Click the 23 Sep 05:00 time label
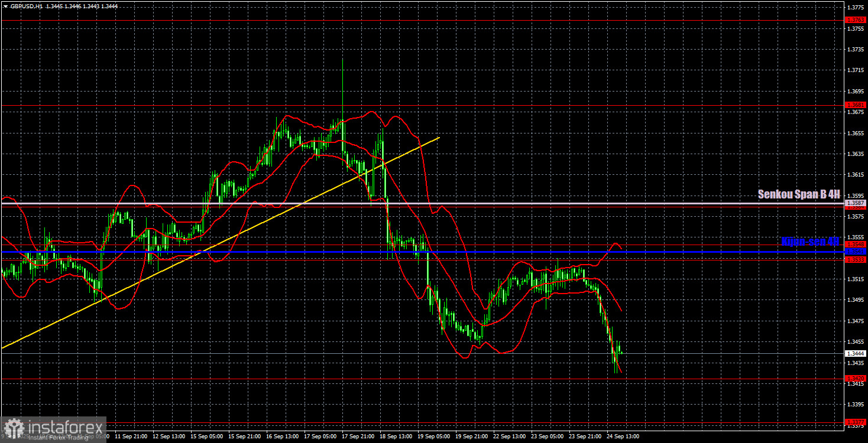 tap(548, 437)
